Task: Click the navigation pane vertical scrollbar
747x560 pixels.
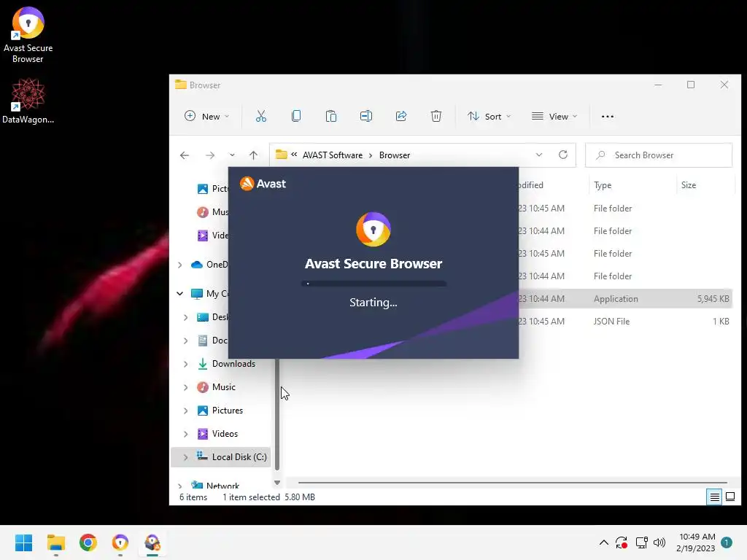Action: click(277, 414)
